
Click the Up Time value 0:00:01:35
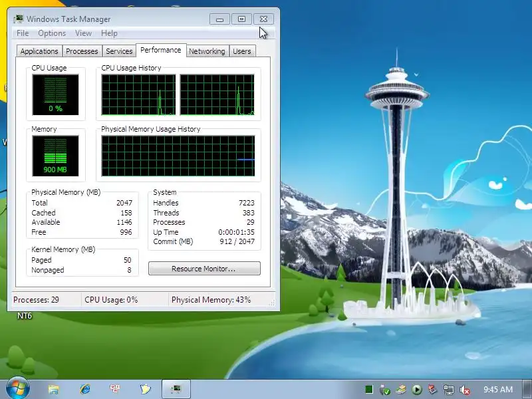click(x=236, y=232)
